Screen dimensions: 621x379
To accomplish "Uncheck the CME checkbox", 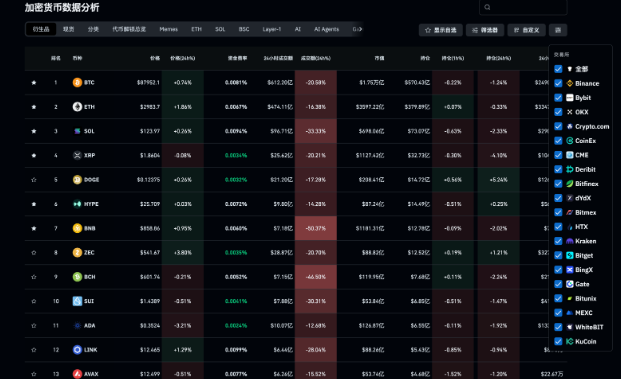I will coord(558,155).
